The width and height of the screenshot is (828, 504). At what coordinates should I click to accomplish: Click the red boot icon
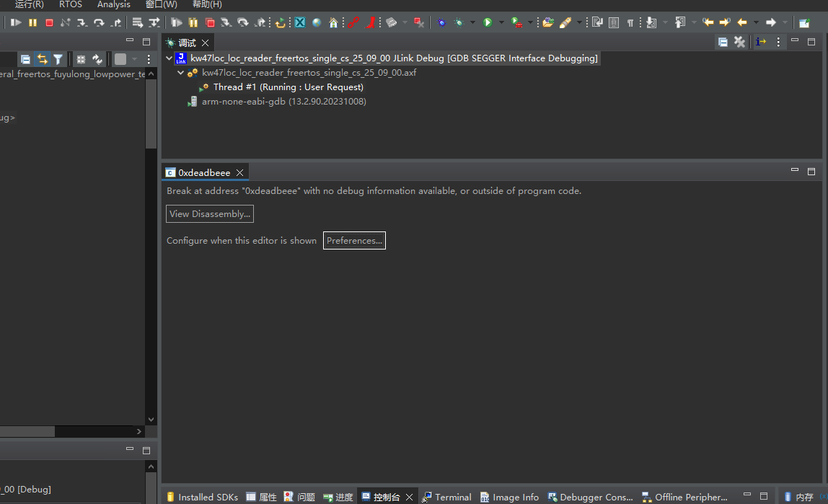(x=371, y=22)
